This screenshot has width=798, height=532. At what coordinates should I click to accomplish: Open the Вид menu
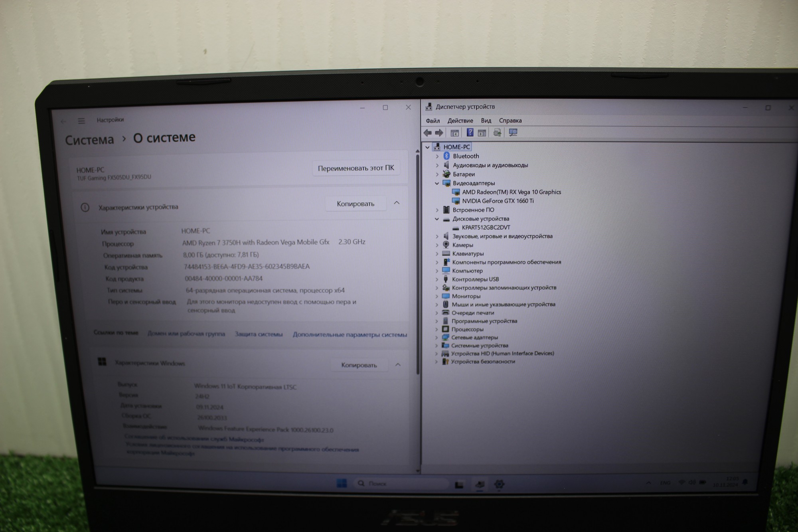486,121
